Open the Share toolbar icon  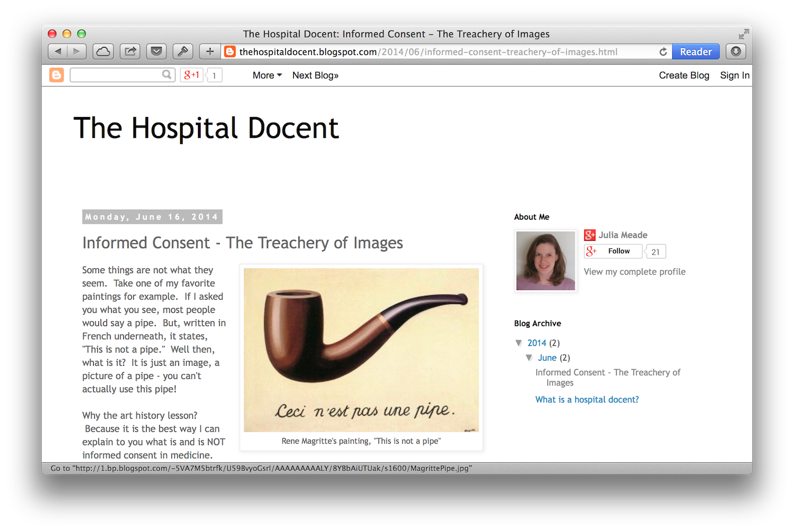(130, 51)
